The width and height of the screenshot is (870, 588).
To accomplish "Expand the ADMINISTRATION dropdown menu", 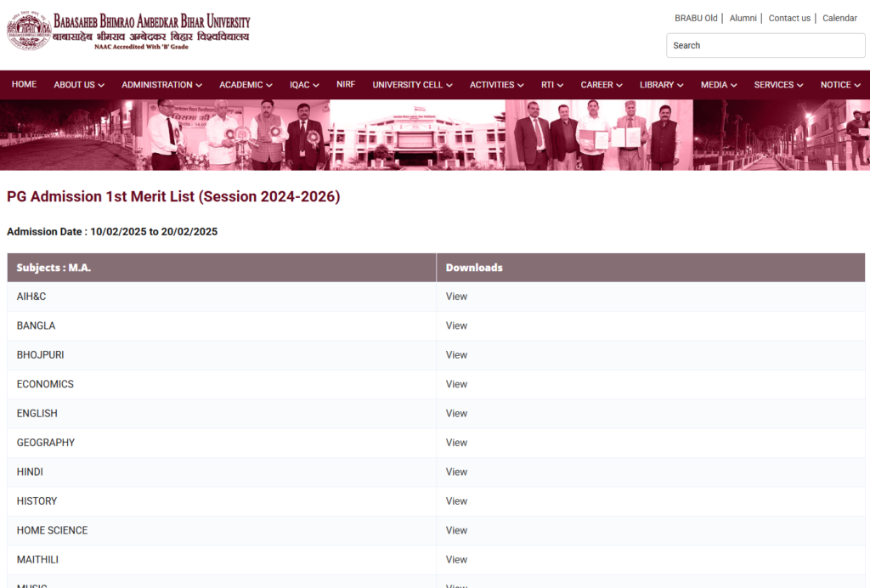I will [161, 85].
